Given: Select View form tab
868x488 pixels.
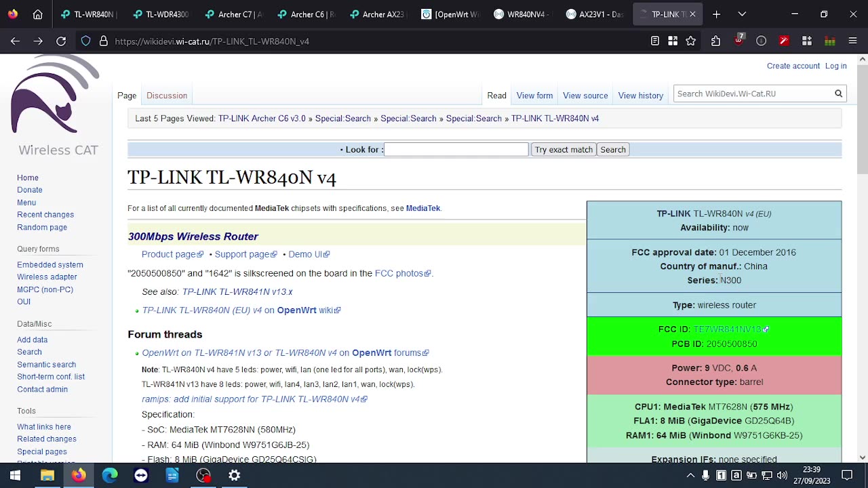Looking at the screenshot, I should tap(534, 96).
